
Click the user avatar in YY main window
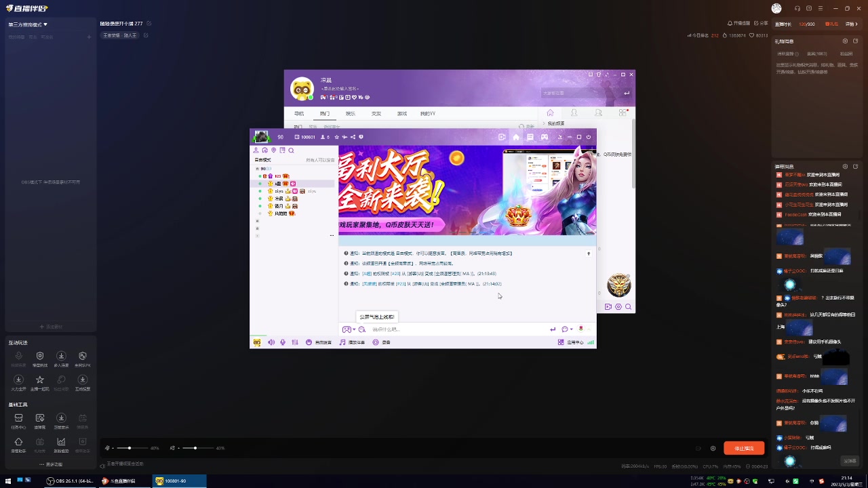(302, 89)
